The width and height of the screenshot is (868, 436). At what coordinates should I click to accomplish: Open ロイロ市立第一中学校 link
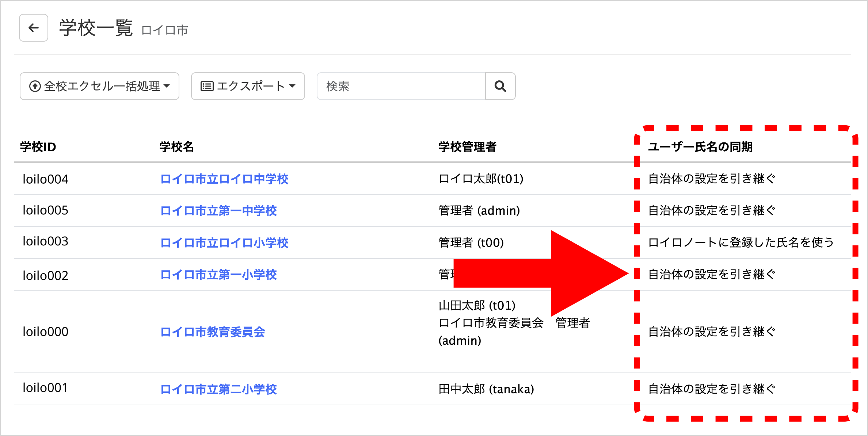click(218, 211)
